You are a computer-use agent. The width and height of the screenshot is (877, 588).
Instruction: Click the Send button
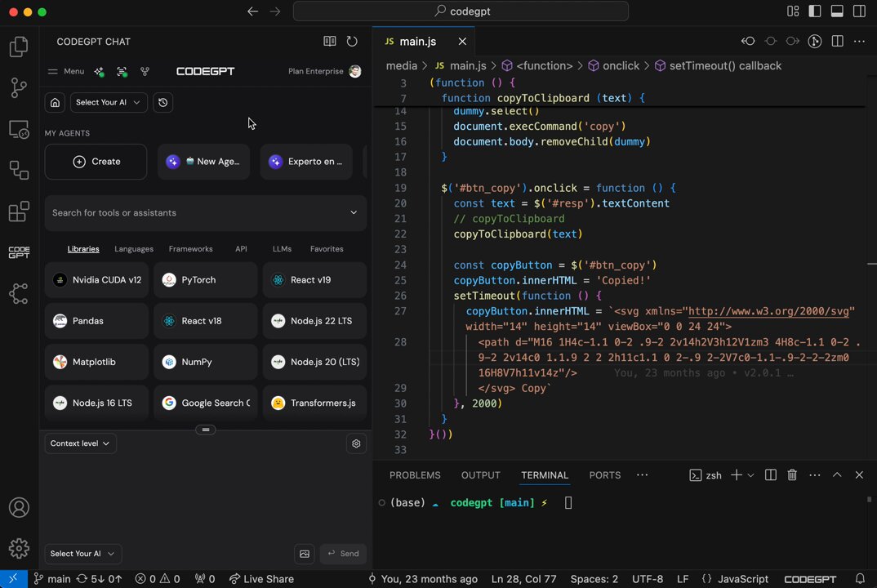344,554
